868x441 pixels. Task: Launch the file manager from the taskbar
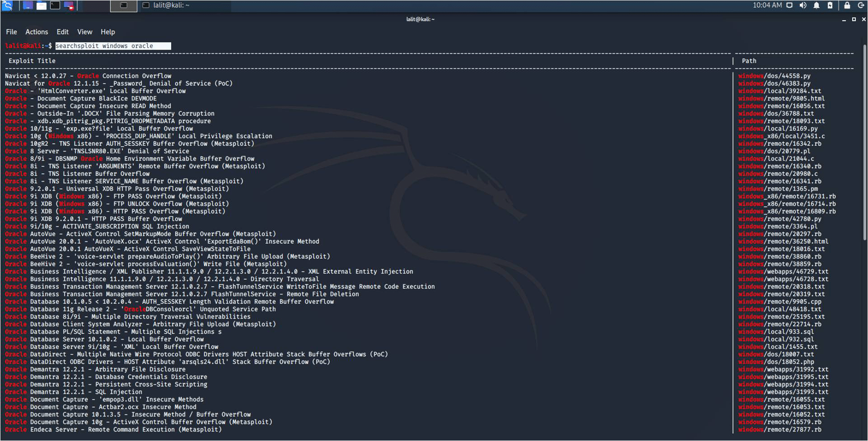41,6
